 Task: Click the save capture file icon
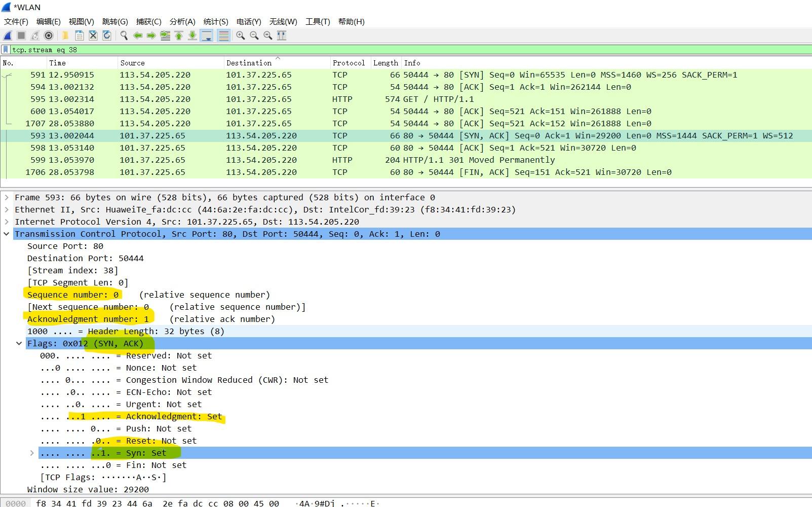click(80, 35)
